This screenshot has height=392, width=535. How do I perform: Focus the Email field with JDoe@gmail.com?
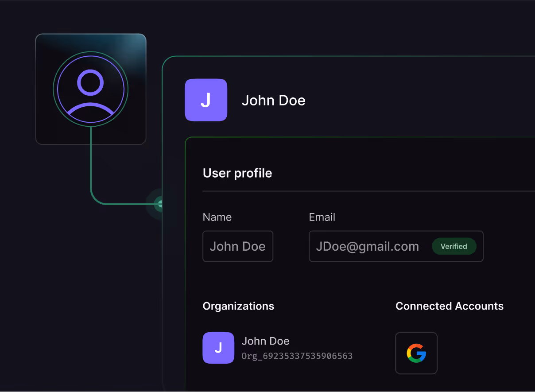(x=396, y=246)
